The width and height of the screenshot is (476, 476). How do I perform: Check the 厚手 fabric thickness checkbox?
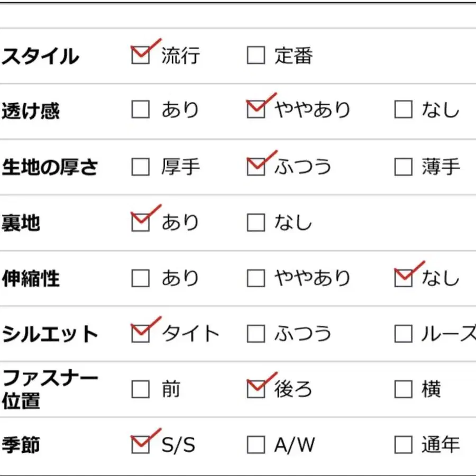pos(140,167)
